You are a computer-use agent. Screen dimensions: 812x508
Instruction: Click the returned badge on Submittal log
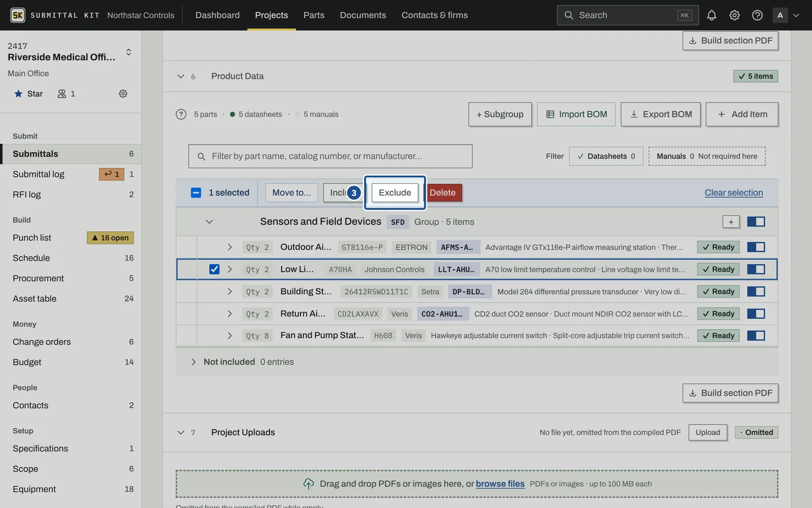[112, 174]
